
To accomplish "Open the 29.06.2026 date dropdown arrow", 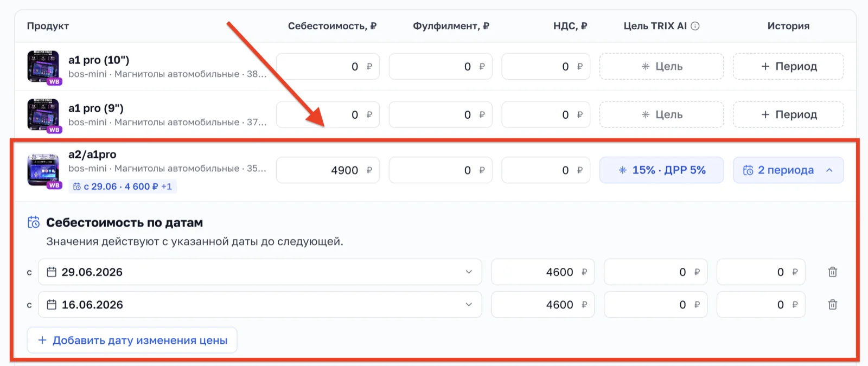I will pyautogui.click(x=469, y=272).
